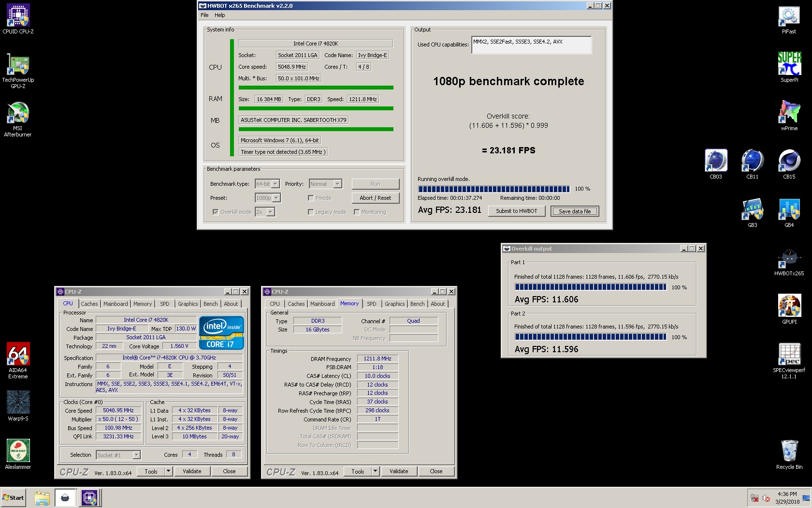Open SPECviewperf 12.1.1 shortcut

click(x=789, y=361)
